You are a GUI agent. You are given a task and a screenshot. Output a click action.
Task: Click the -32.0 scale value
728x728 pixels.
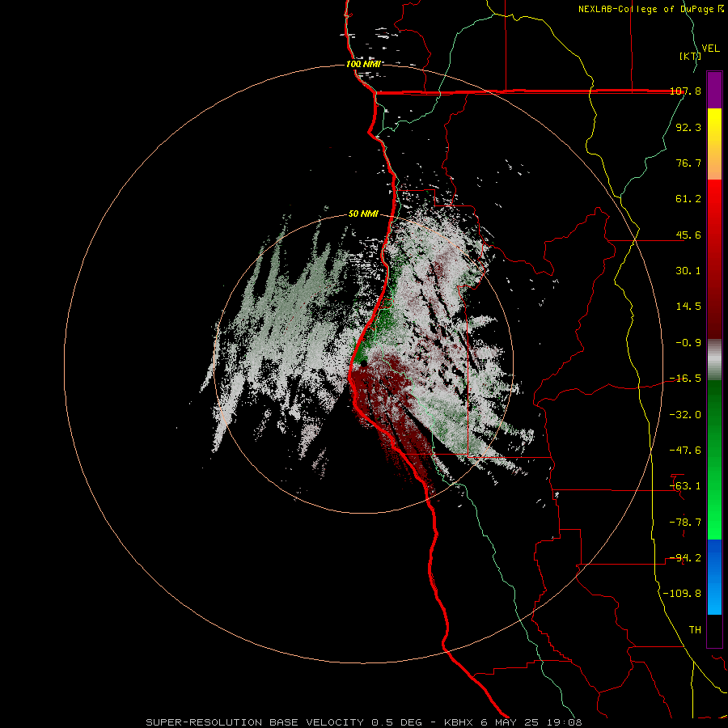685,415
